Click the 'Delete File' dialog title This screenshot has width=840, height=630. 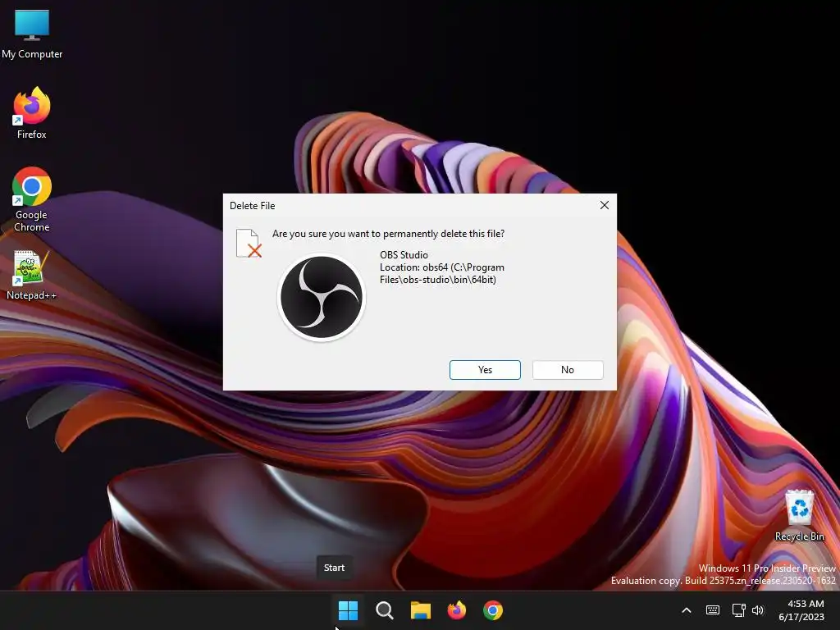(x=253, y=206)
